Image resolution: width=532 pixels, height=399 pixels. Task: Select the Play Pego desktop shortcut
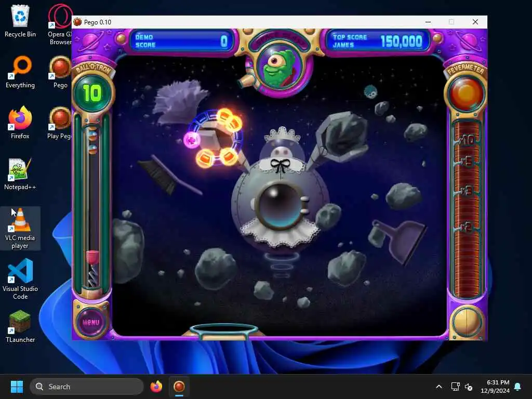click(59, 123)
